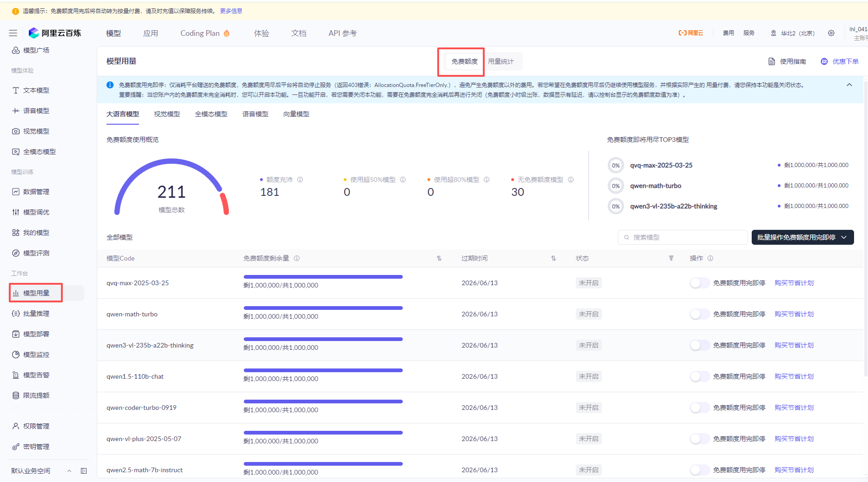Click 0% ring for qwen-math-turbo in TOP3
Viewport: 868px width, 482px height.
pyautogui.click(x=616, y=186)
